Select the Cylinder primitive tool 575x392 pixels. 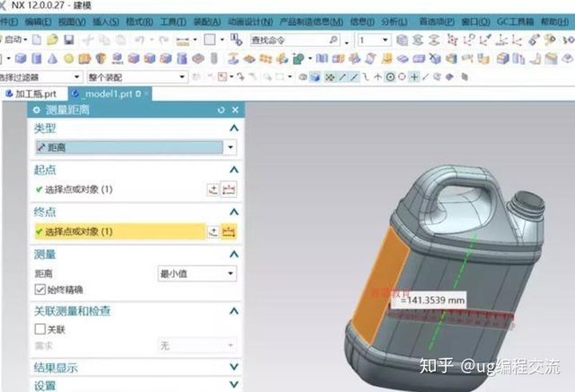[x=37, y=58]
